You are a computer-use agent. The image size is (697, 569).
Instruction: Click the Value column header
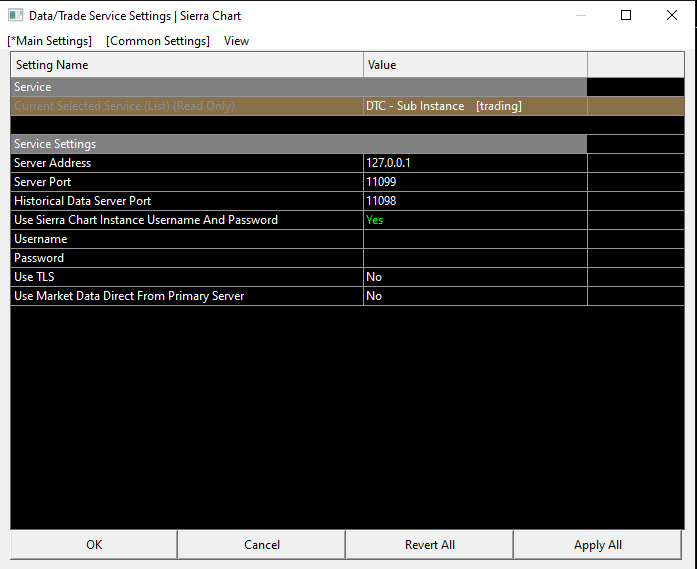pos(475,65)
